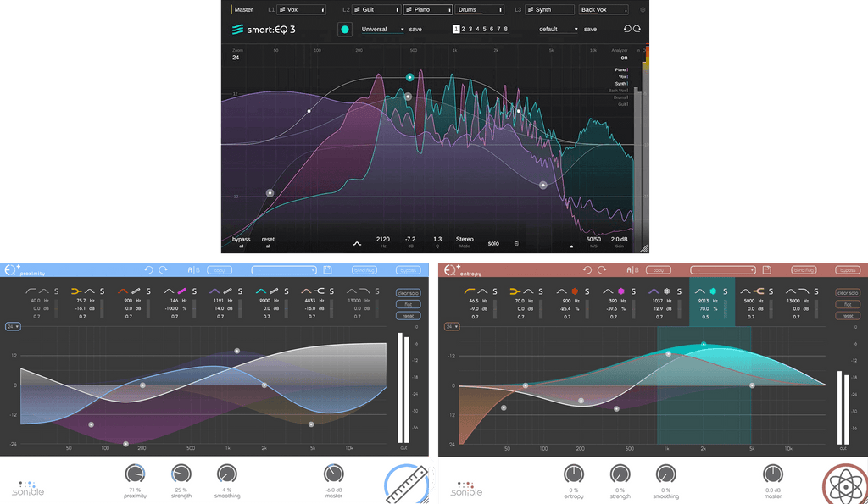Image resolution: width=868 pixels, height=504 pixels.
Task: Click the proximity master knob at -6.0 dB
Action: (x=333, y=474)
